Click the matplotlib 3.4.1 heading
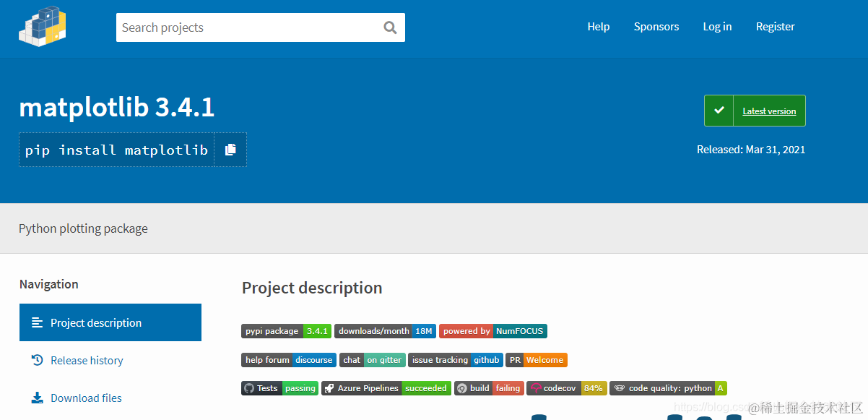This screenshot has height=420, width=868. 117,108
